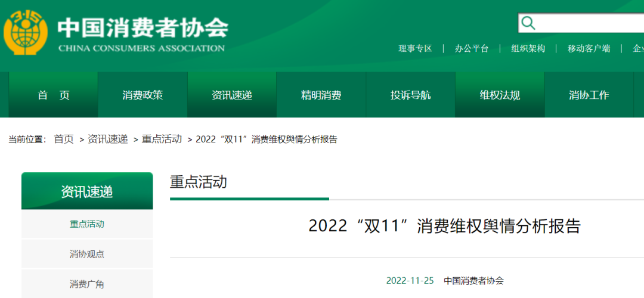The height and width of the screenshot is (298, 644).
Task: Go to 首页 in the main navigation
Action: (x=54, y=95)
